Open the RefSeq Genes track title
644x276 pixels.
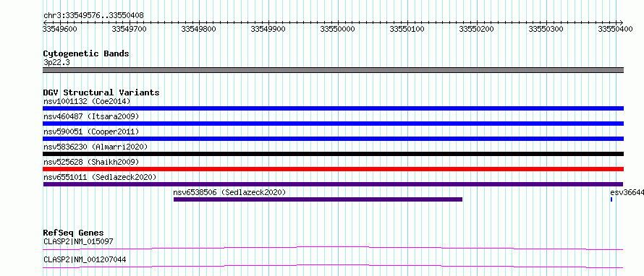[x=74, y=233]
